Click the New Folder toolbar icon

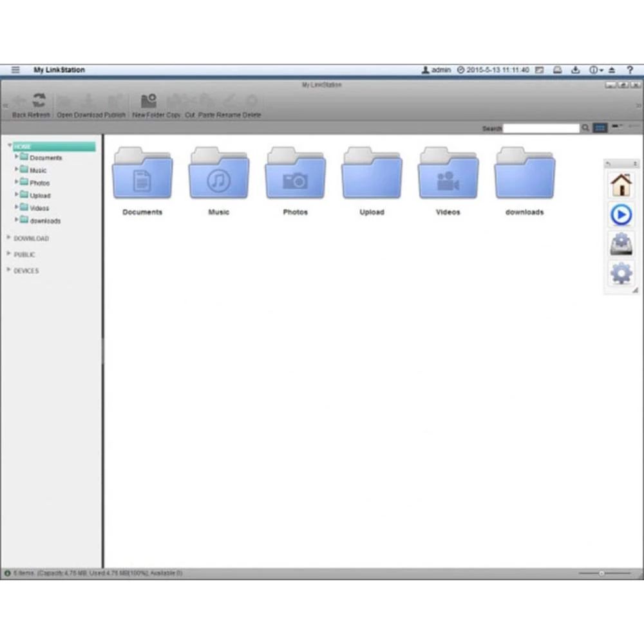[x=149, y=102]
